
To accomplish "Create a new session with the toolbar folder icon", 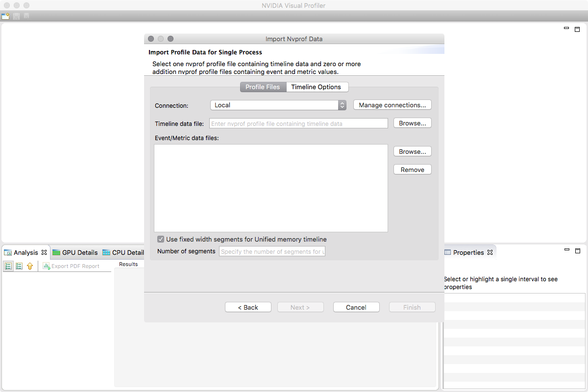I will [x=6, y=16].
